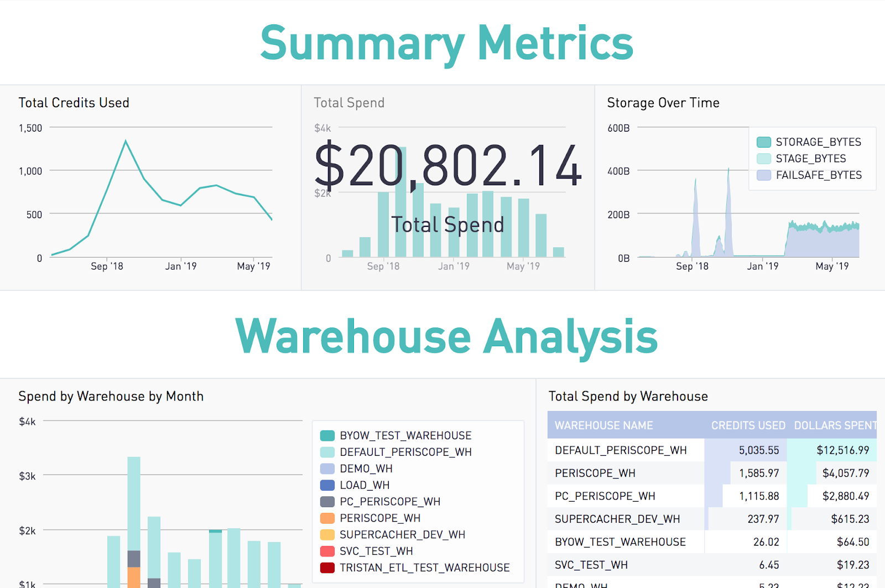Image resolution: width=885 pixels, height=588 pixels.
Task: Select the Total Credits Used chart title
Action: click(x=74, y=103)
